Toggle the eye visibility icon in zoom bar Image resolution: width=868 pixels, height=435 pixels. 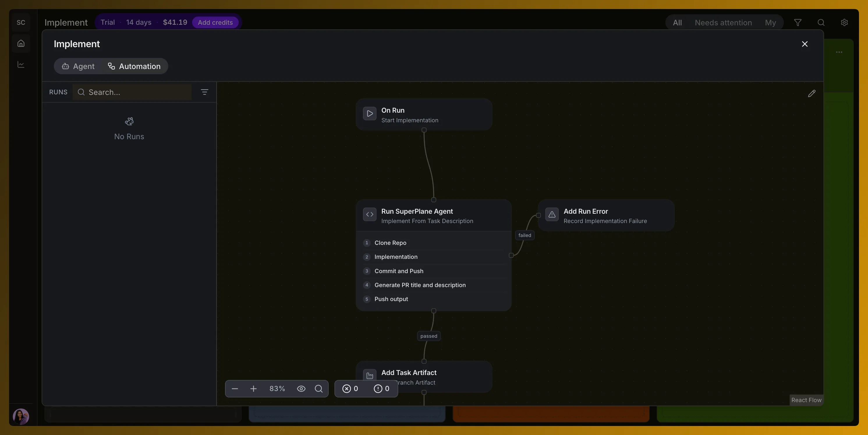(x=301, y=389)
